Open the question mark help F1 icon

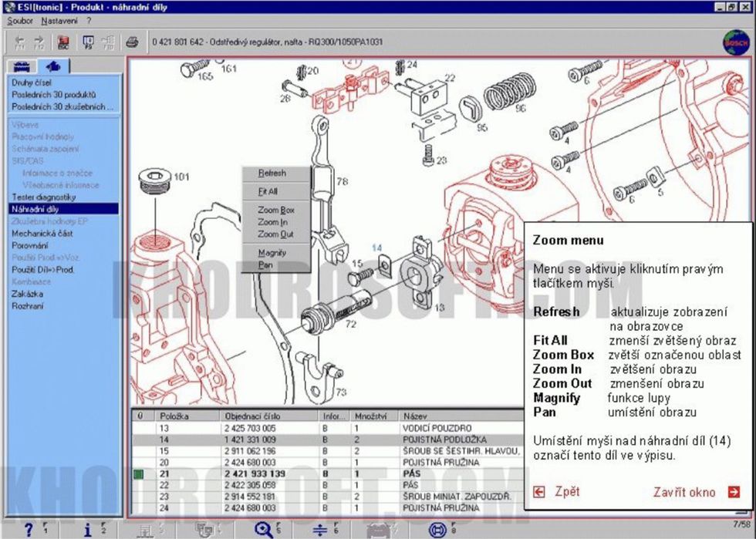(29, 529)
